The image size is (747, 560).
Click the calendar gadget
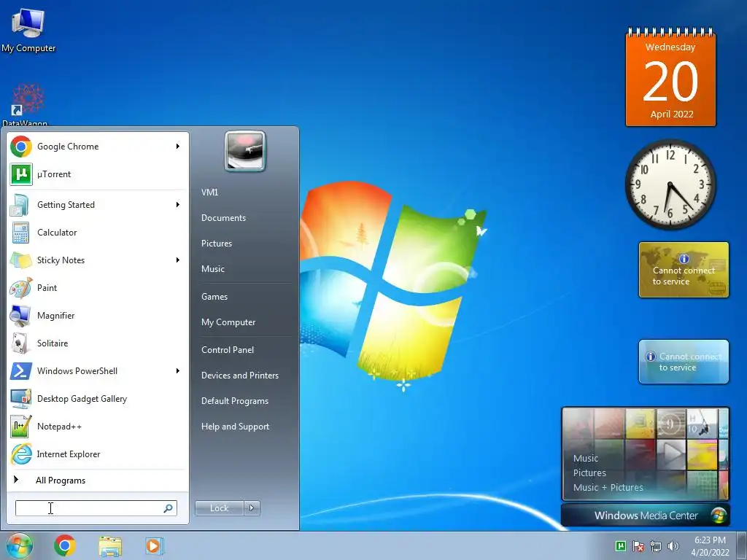(x=671, y=77)
